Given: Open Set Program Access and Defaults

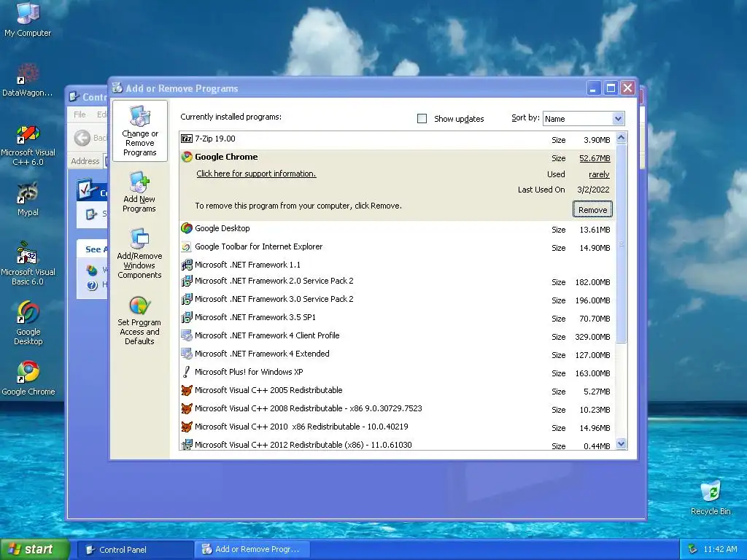Looking at the screenshot, I should [x=139, y=321].
